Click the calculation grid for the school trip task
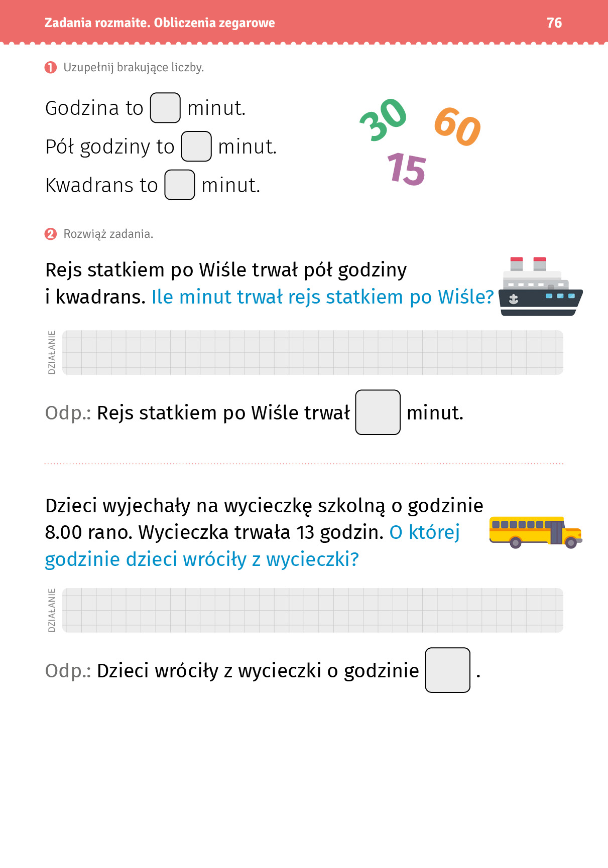The width and height of the screenshot is (608, 868). point(312,610)
